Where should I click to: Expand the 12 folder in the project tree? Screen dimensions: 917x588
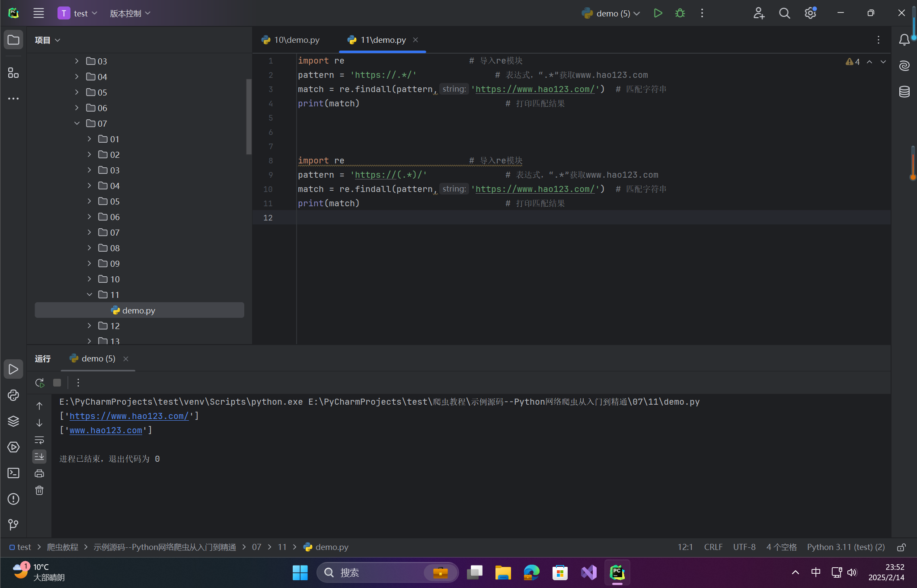89,326
